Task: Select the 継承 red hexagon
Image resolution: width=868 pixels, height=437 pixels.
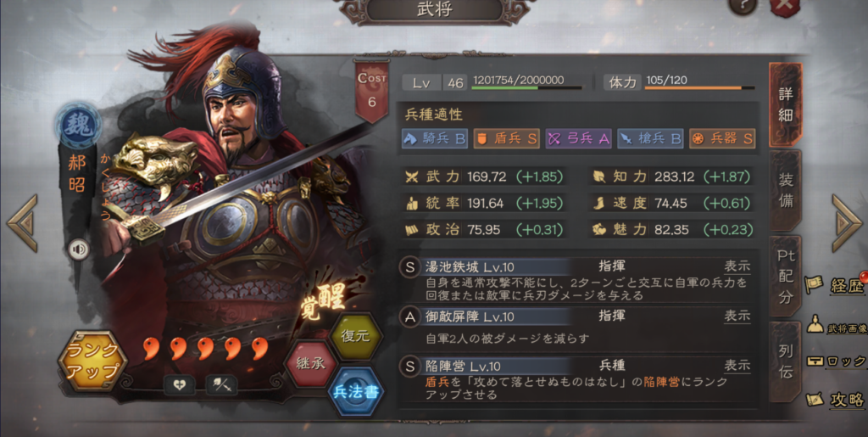Action: (x=310, y=364)
